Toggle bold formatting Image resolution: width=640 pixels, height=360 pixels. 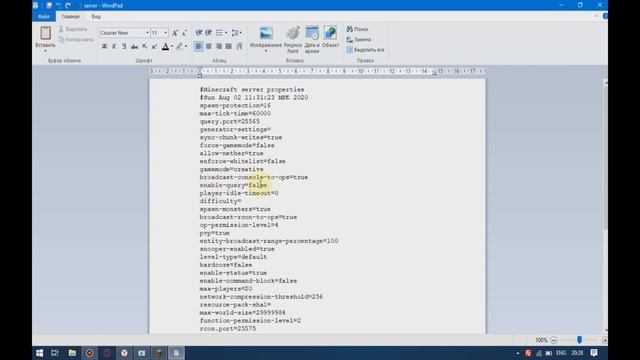click(x=104, y=46)
